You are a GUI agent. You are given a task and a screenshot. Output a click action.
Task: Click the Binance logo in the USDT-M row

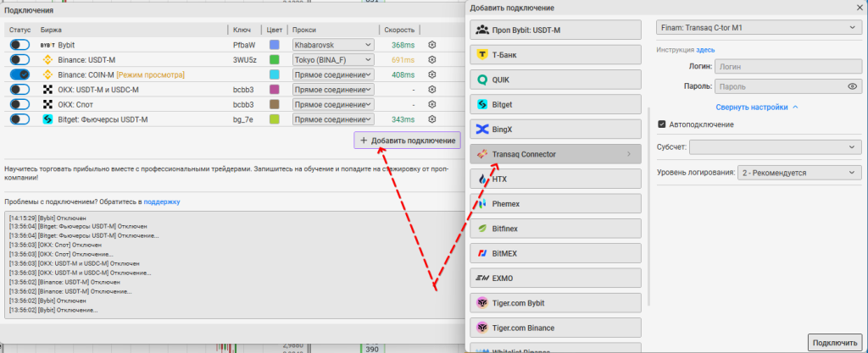[47, 59]
